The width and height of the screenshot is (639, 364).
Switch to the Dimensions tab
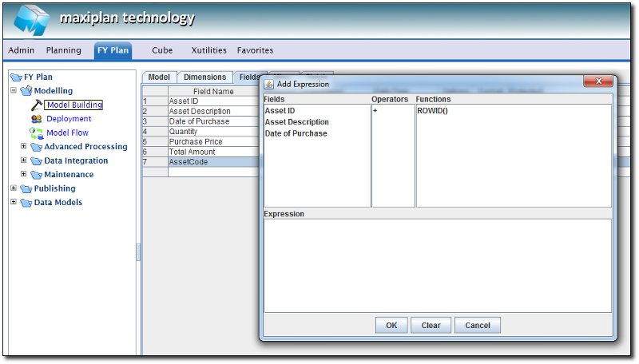pos(204,77)
